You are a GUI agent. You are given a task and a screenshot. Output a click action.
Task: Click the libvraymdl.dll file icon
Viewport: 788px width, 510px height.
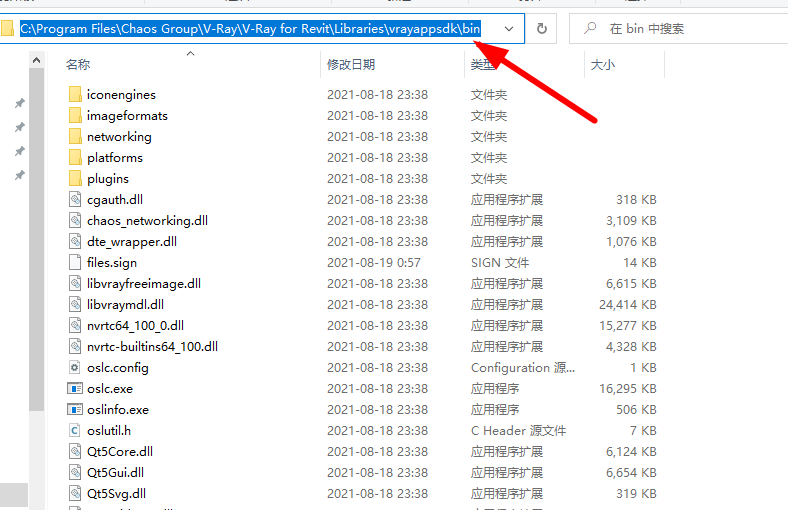(75, 304)
